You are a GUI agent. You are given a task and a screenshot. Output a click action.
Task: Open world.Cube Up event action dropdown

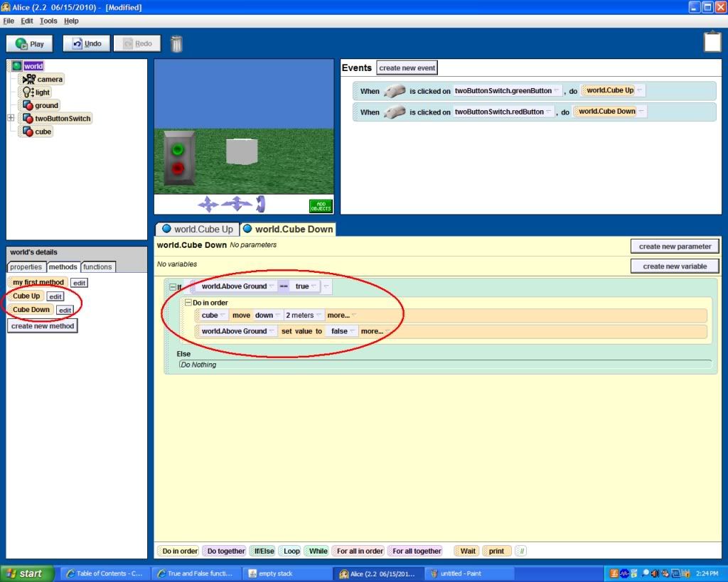pos(639,90)
